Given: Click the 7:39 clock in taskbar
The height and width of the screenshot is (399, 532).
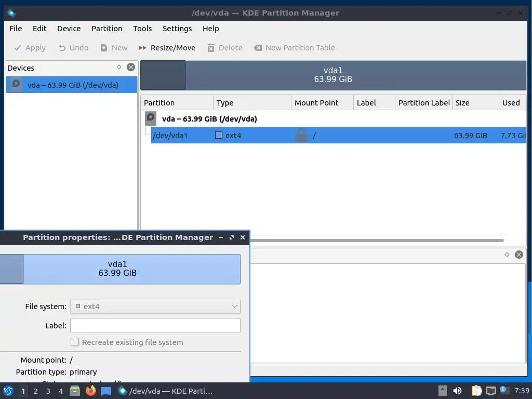Looking at the screenshot, I should pyautogui.click(x=522, y=391).
